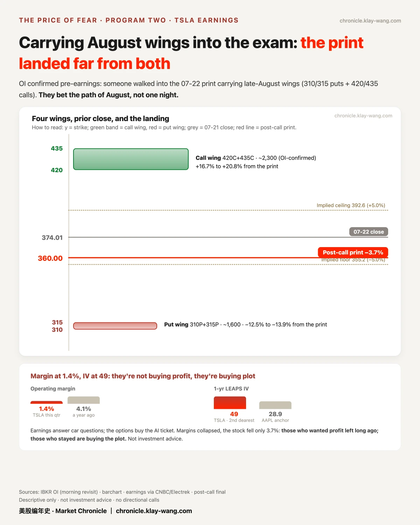
Task: Click the 374.01 axis label
Action: tap(52, 238)
